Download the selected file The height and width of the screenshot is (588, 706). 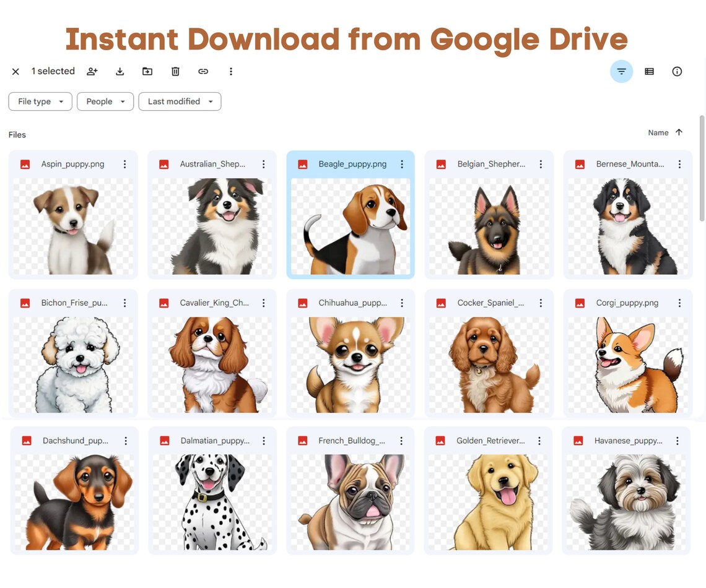120,71
